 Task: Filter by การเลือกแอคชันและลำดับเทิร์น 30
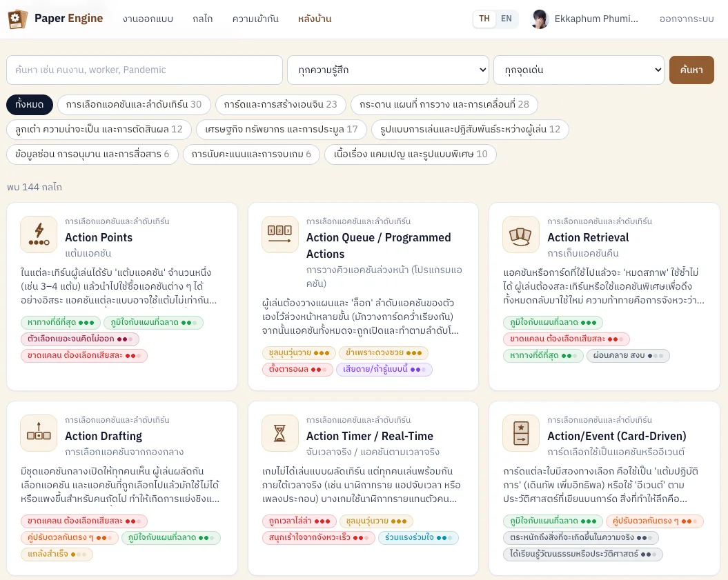134,104
